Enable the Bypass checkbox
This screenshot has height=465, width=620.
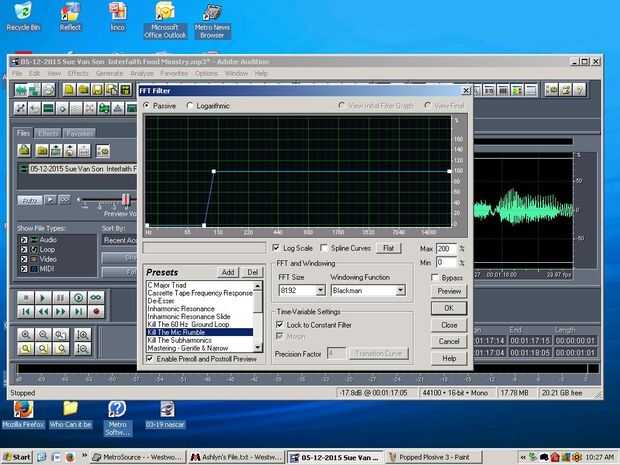coord(436,277)
